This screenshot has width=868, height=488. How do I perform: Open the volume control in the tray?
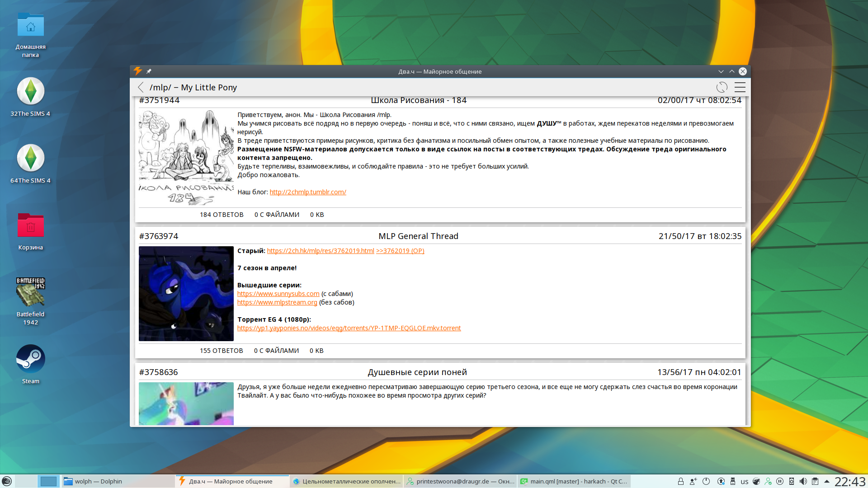tap(803, 481)
